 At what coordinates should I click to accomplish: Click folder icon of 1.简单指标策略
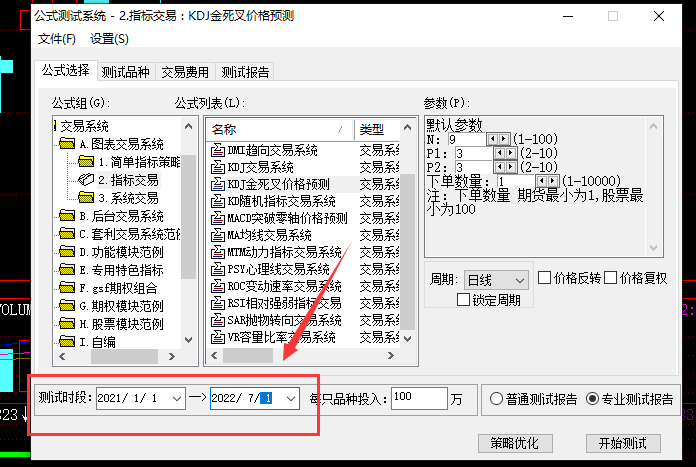pos(86,162)
